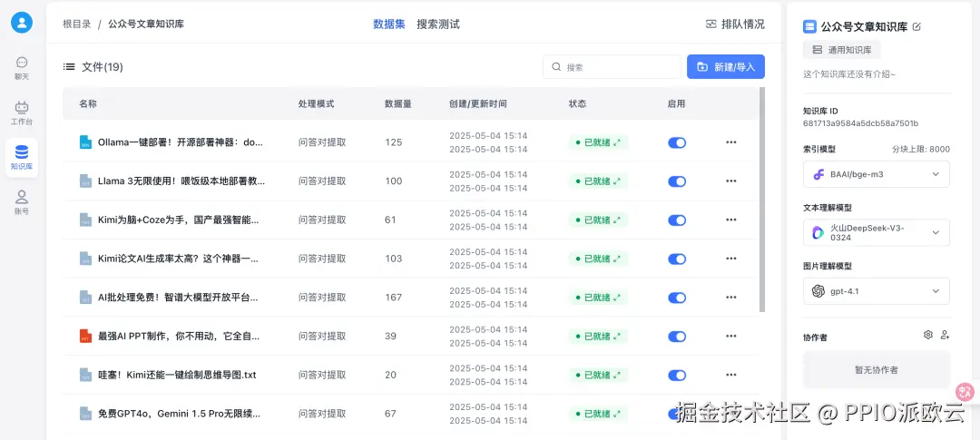980x440 pixels.
Task: Click the 新建/导入 button
Action: point(726,67)
